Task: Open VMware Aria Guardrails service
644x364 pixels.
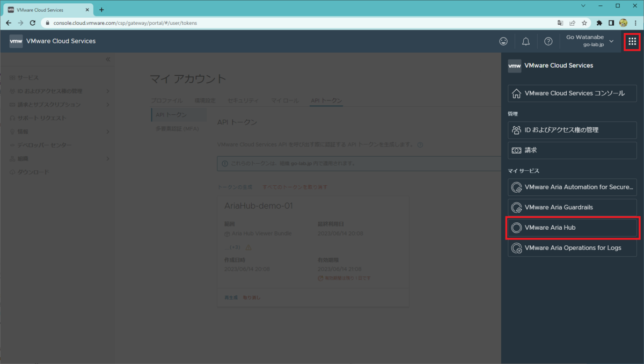Action: [x=572, y=207]
